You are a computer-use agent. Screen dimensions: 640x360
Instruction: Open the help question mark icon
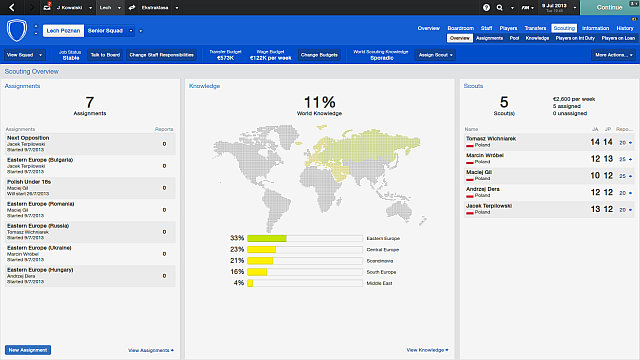coord(486,7)
